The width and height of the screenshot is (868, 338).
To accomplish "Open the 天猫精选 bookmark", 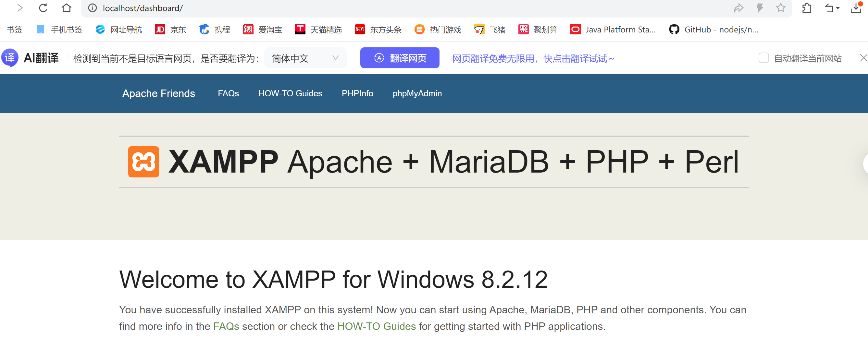I will coord(318,30).
